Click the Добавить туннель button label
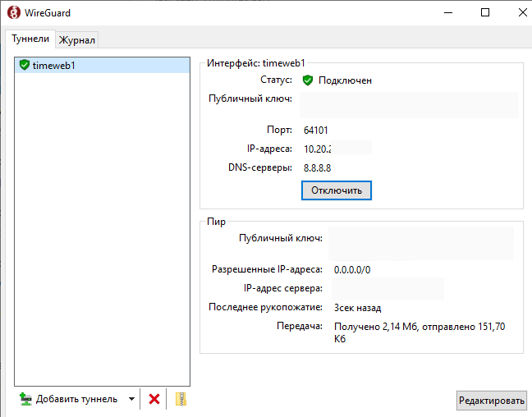The image size is (532, 417). tap(76, 399)
